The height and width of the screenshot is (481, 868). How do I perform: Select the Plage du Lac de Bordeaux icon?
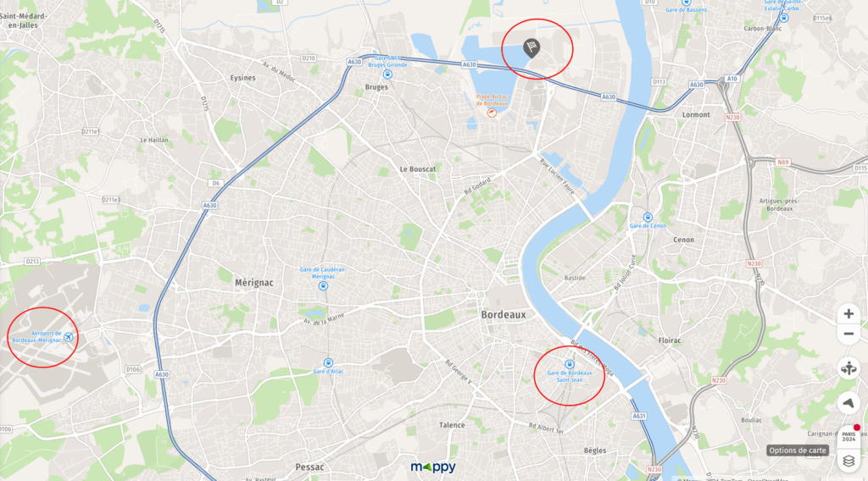[492, 113]
